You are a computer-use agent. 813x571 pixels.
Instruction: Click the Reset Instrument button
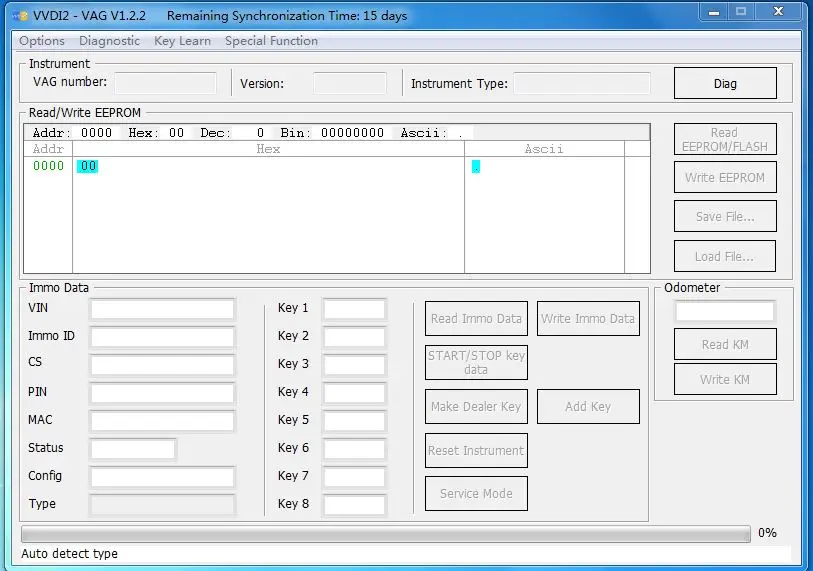tap(476, 450)
